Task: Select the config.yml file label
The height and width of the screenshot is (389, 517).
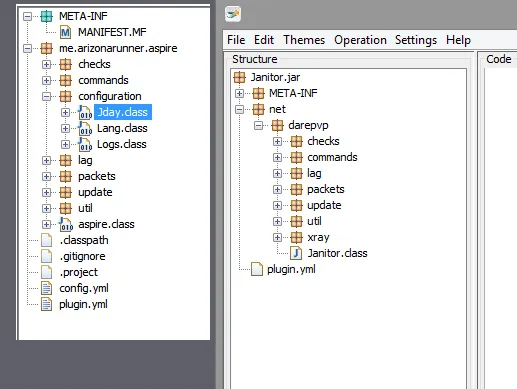Action: 84,288
